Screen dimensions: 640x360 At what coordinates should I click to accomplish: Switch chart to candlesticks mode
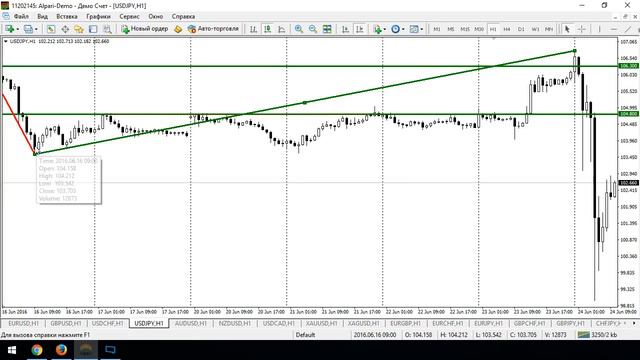pos(267,29)
